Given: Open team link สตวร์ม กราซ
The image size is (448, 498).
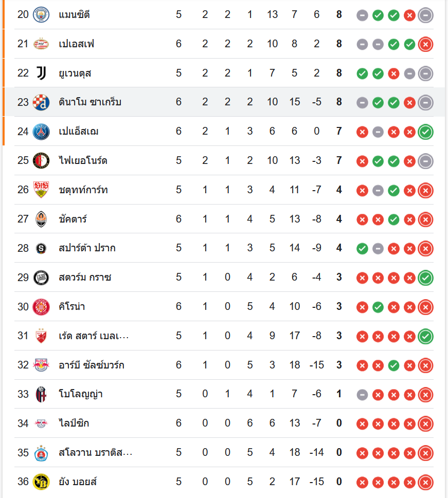Looking at the screenshot, I should (x=85, y=278).
